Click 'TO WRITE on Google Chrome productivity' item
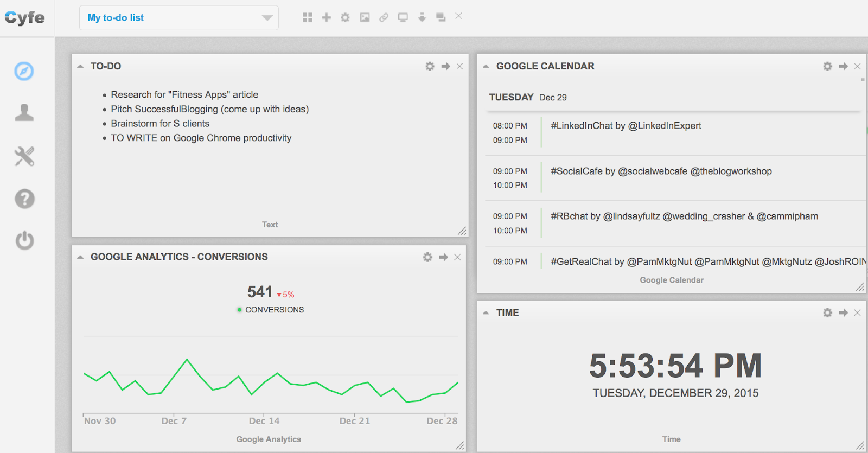 coord(201,138)
